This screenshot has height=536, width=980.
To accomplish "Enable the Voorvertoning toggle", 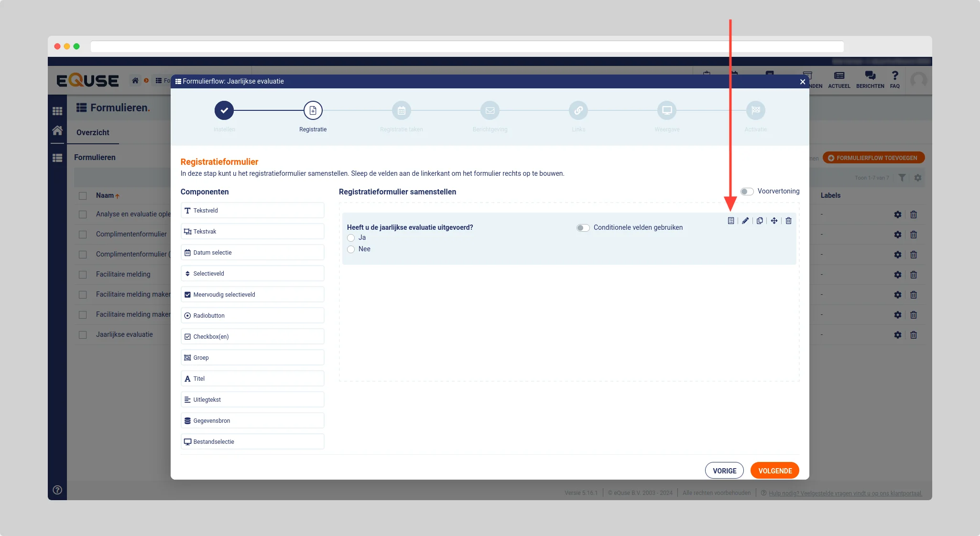I will [747, 192].
